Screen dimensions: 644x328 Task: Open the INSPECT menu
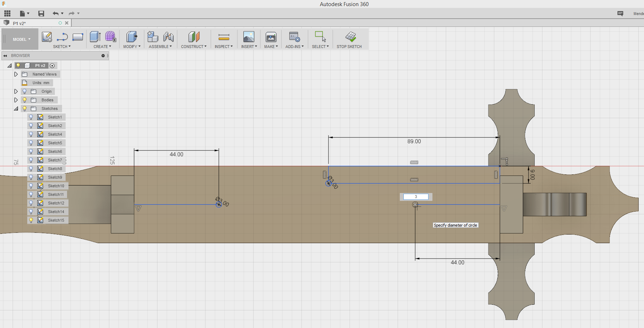coord(224,47)
